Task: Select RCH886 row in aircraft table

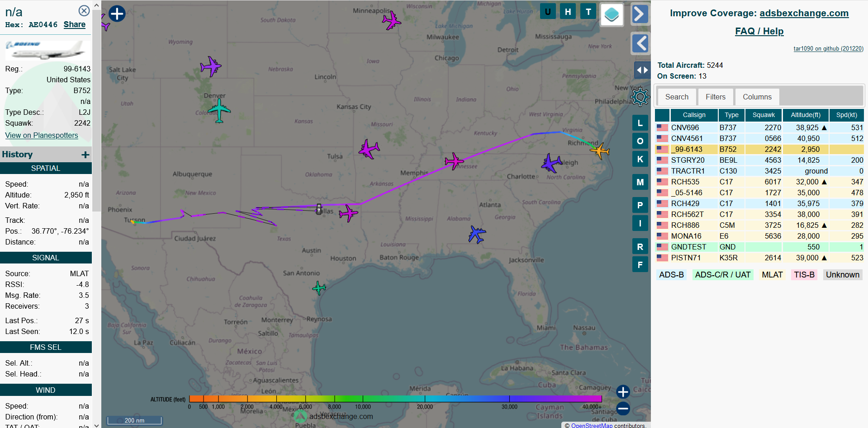Action: point(759,225)
